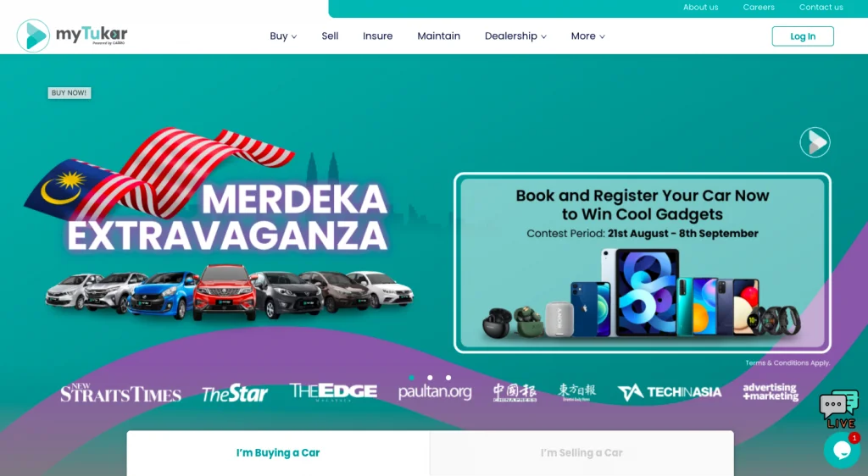
Task: Expand the Buy dropdown menu
Action: click(x=283, y=36)
